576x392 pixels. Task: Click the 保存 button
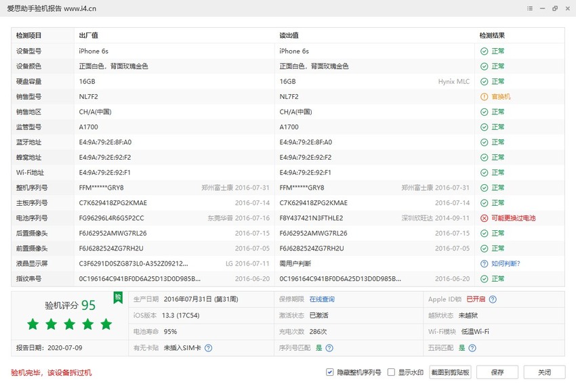[x=497, y=372]
